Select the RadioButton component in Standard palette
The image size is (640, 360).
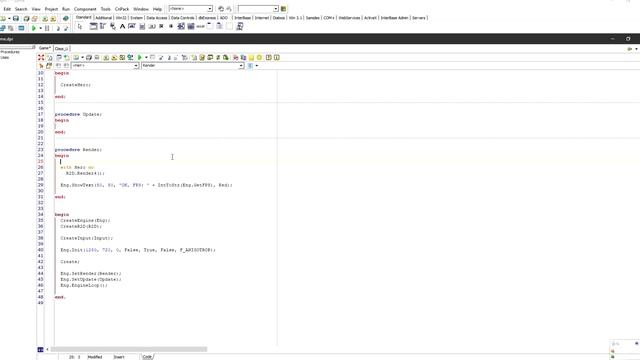pos(171,27)
